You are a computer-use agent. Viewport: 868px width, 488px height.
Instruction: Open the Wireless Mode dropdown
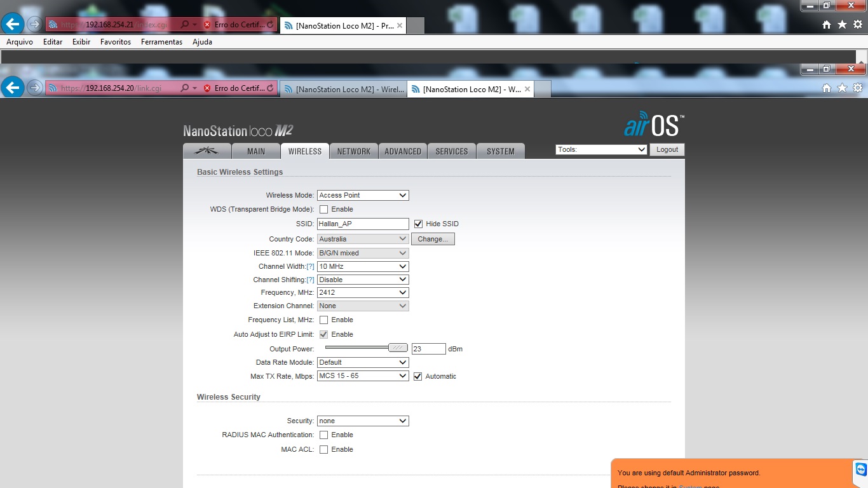tap(363, 196)
